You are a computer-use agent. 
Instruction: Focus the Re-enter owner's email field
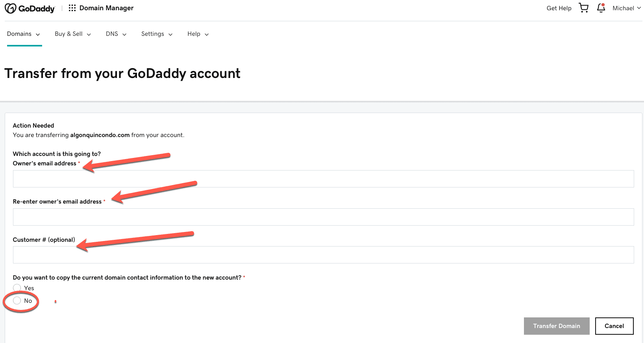tap(323, 217)
